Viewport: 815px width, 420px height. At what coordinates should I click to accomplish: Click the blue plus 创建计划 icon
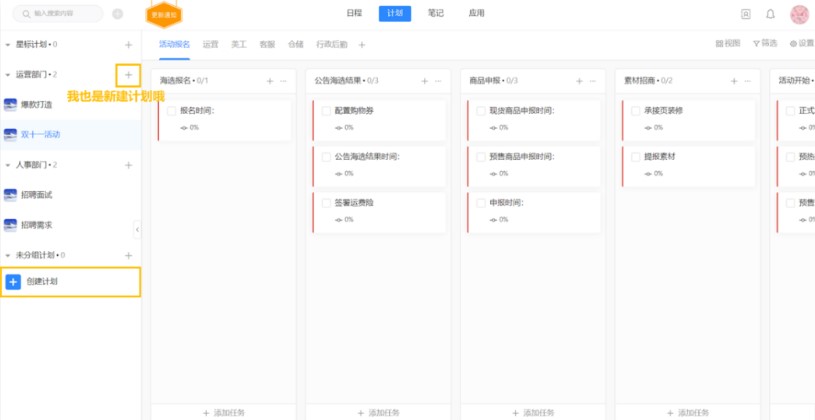pos(13,282)
